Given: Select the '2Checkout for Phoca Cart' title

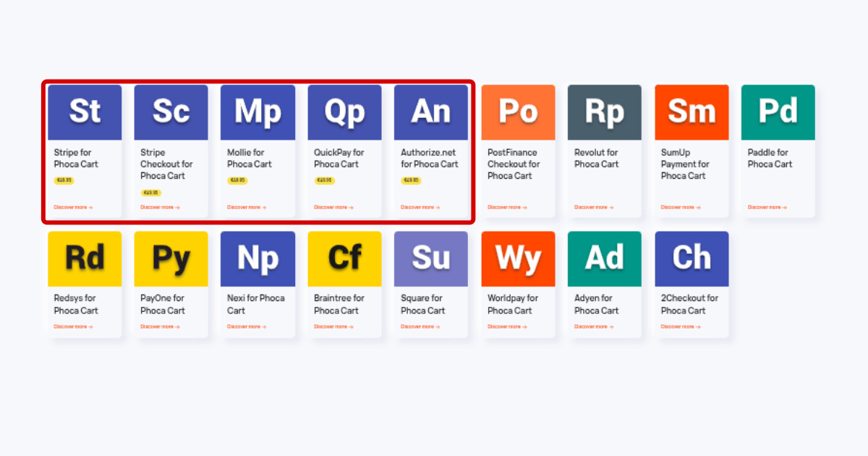Looking at the screenshot, I should pos(690,304).
